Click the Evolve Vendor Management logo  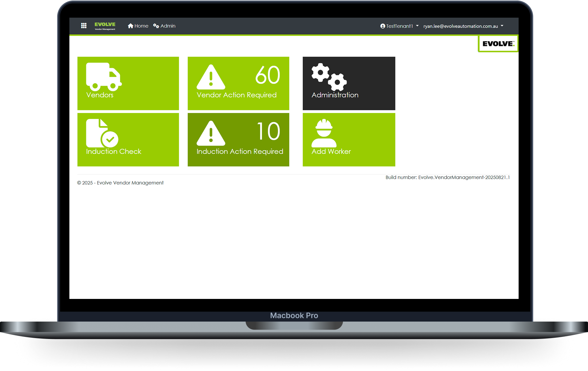[105, 26]
